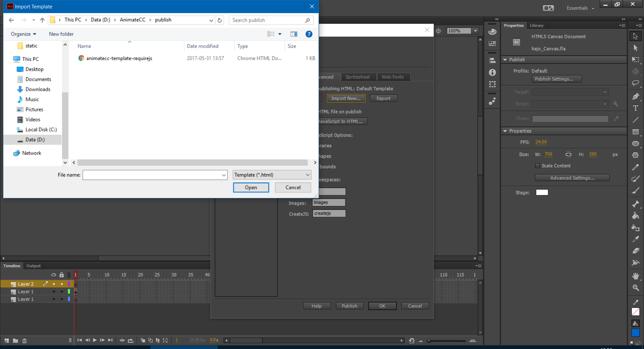Screen dimensions: 644x349
Task: Select the Text tool in toolbar
Action: [x=635, y=108]
